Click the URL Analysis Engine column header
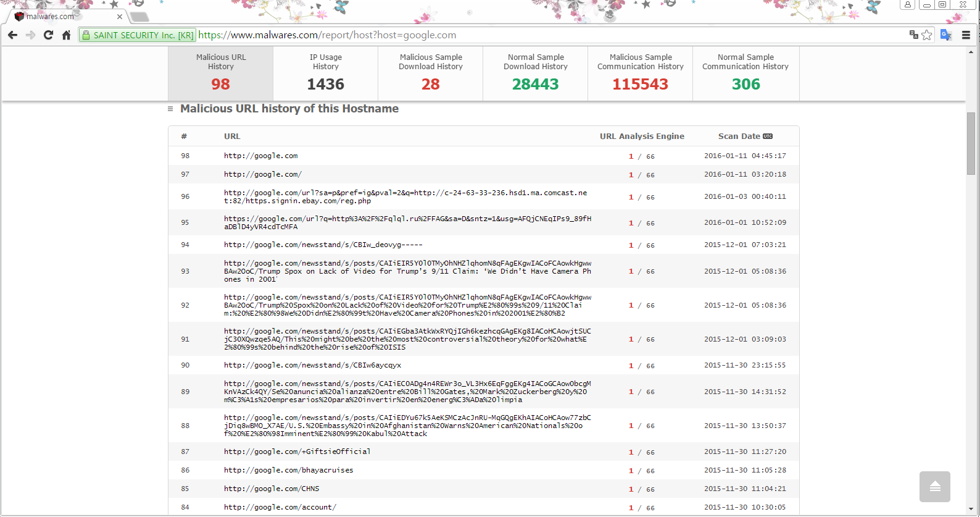 click(642, 136)
